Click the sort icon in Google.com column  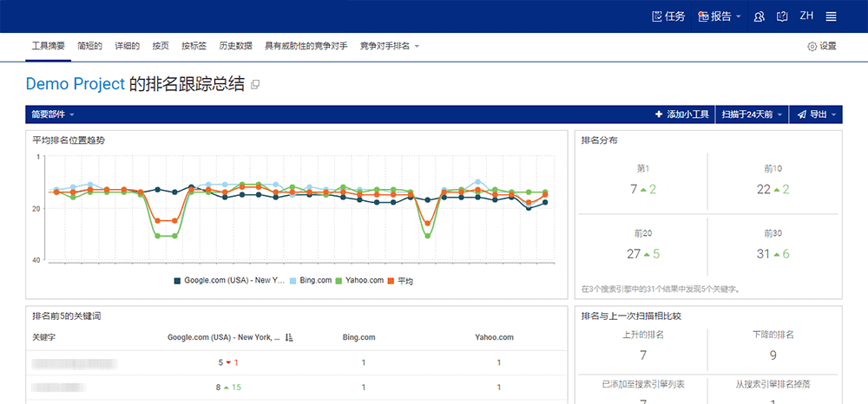pyautogui.click(x=288, y=337)
